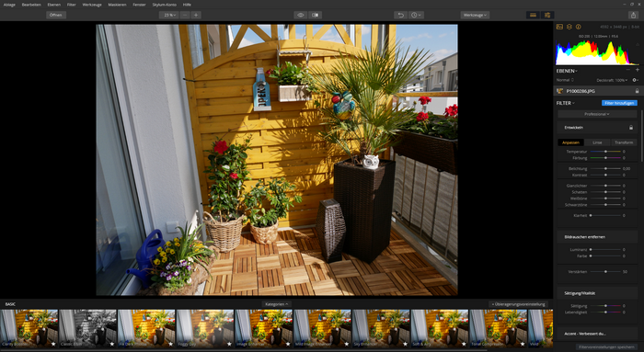Click the Öffnen button
644x352 pixels.
click(x=56, y=15)
